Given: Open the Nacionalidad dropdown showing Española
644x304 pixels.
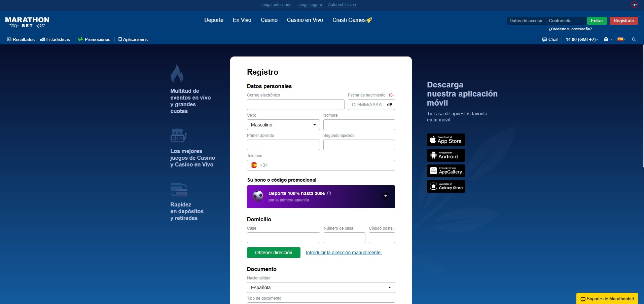Looking at the screenshot, I should 320,288.
